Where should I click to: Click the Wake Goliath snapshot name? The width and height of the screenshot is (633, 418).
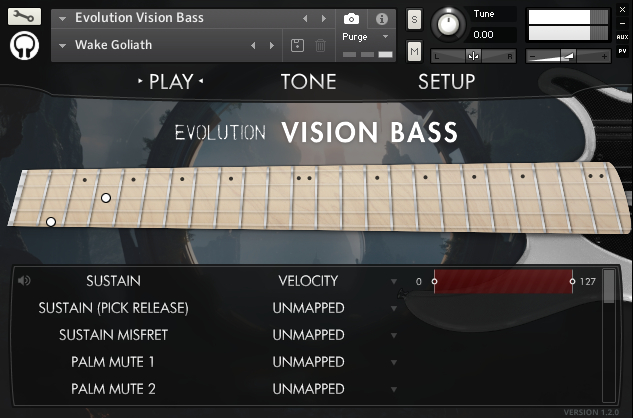113,45
